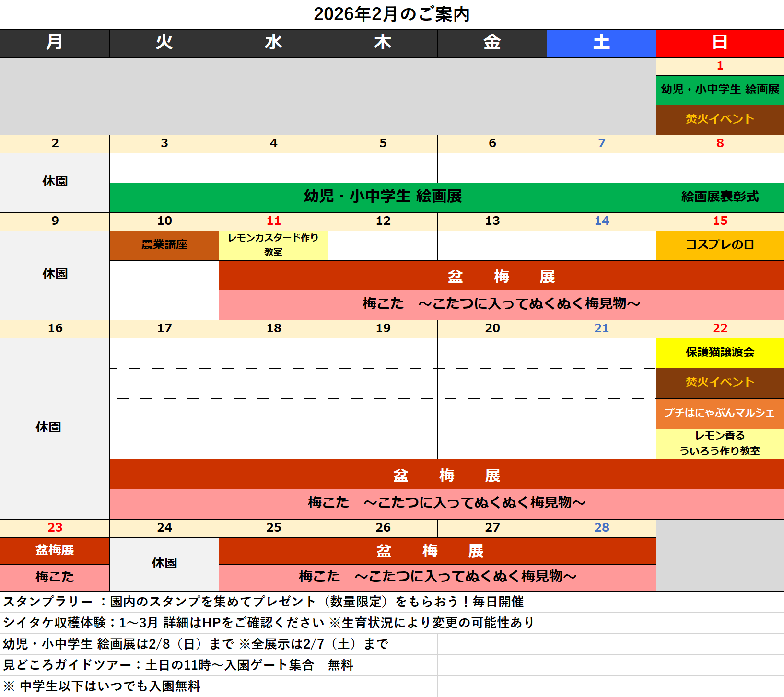
Task: Select the 水 Wednesday column header
Action: 273,43
